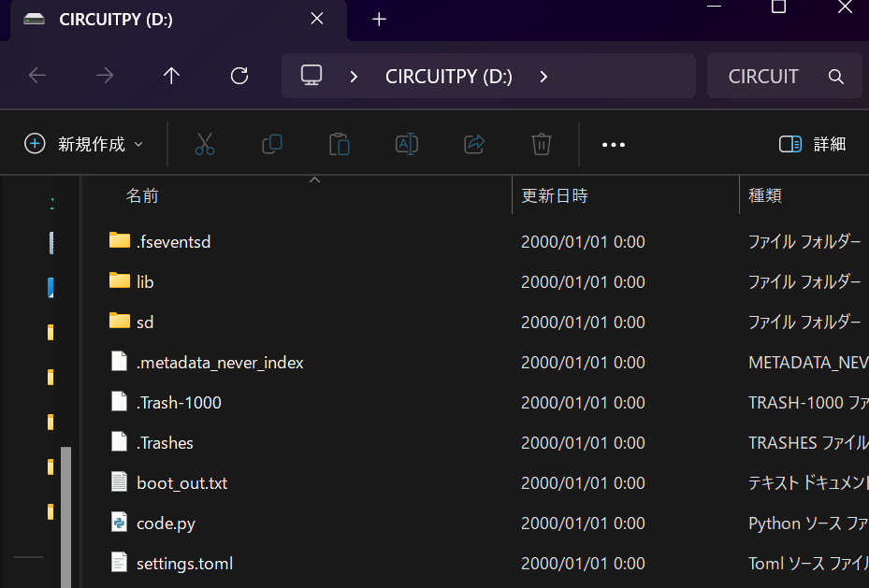Click the This PC monitor icon
The width and height of the screenshot is (869, 588).
(311, 76)
